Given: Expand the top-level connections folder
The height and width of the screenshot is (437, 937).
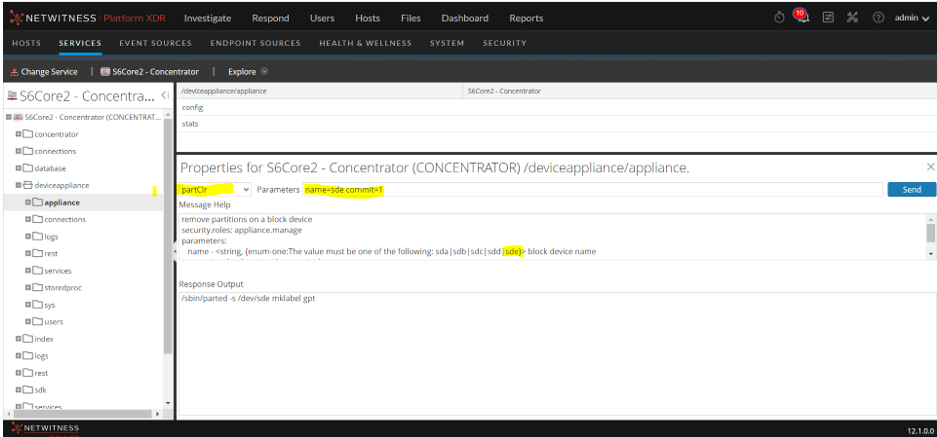Looking at the screenshot, I should (x=18, y=151).
